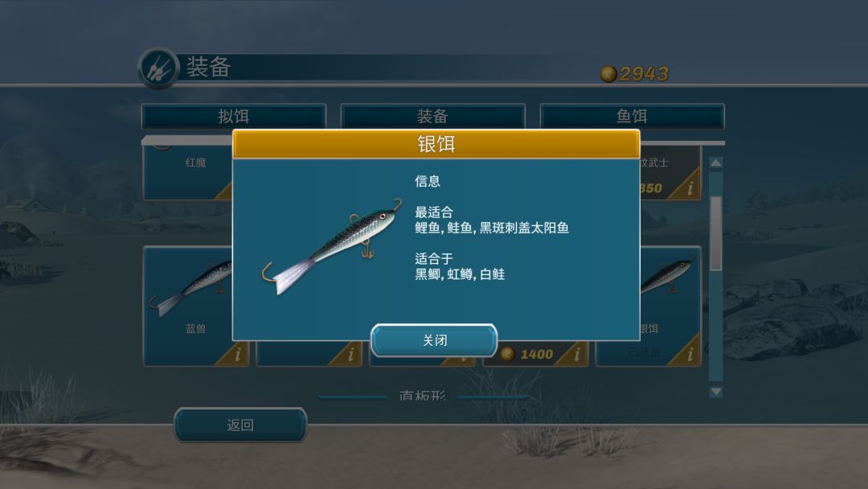Screen dimensions: 868x489
Task: Click the lure list scrollbar thumb
Action: [716, 232]
